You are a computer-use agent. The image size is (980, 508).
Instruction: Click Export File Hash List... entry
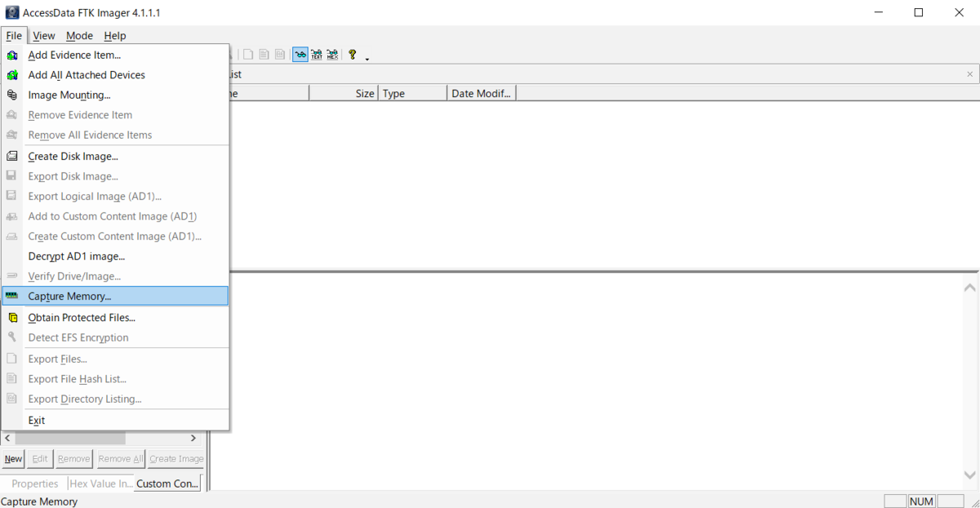[115, 379]
